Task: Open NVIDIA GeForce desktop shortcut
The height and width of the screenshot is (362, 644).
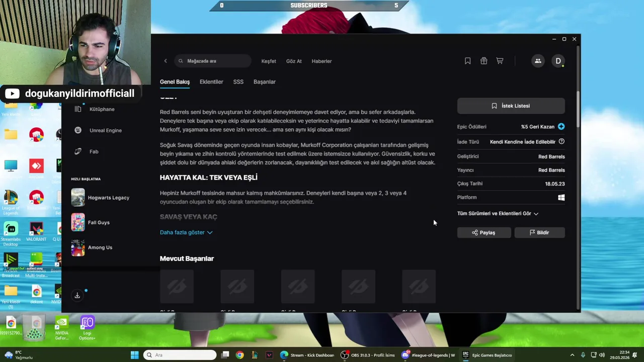Action: coord(61,328)
